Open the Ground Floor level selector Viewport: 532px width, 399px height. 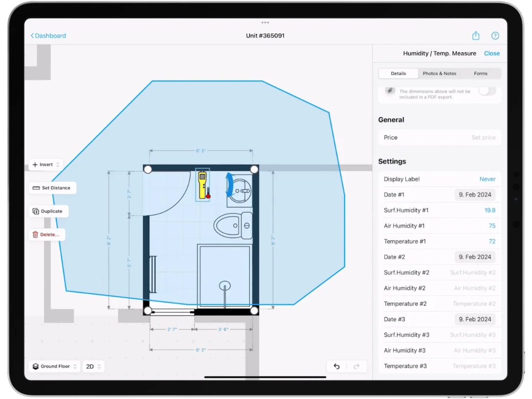pyautogui.click(x=54, y=366)
